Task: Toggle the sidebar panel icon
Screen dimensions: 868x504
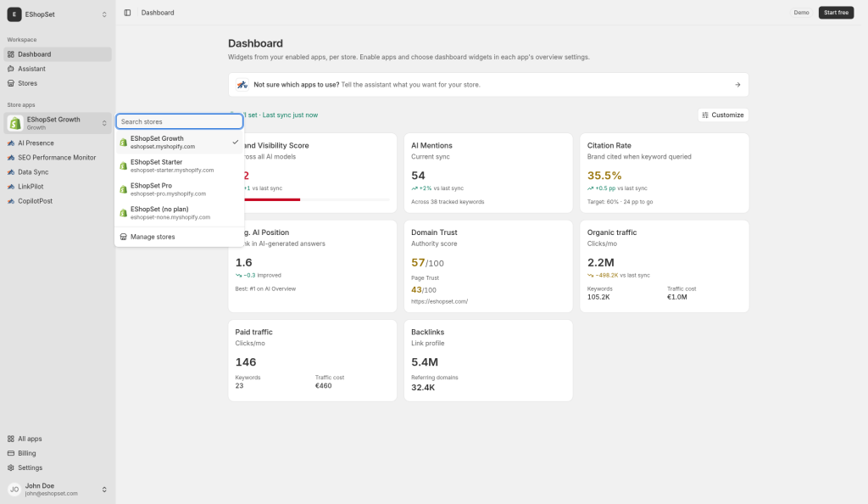Action: pyautogui.click(x=127, y=13)
